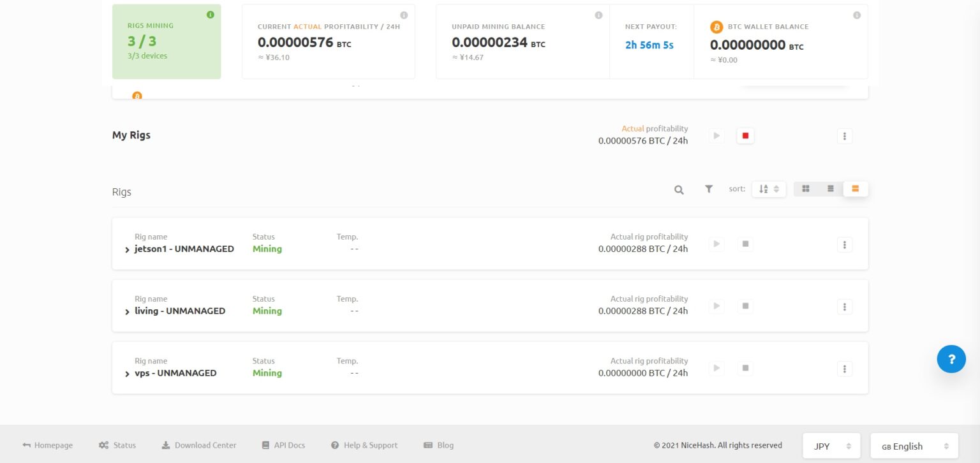Click info icon on Rigs Mining card
The width and height of the screenshot is (980, 463).
point(211,15)
